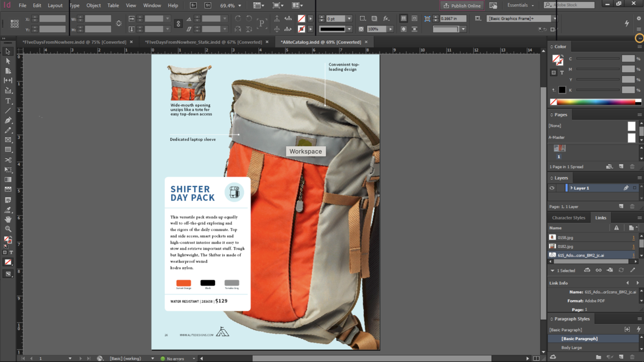Select the Scissors tool

(7, 159)
